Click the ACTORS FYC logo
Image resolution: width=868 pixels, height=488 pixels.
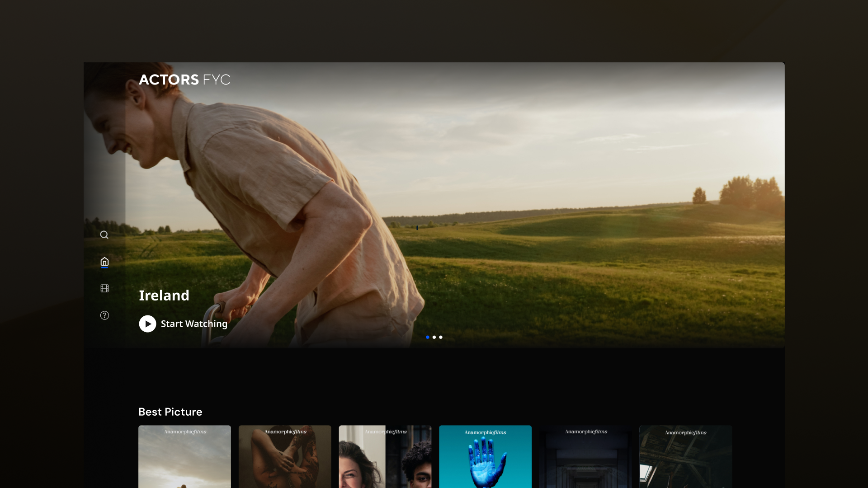[x=184, y=80]
